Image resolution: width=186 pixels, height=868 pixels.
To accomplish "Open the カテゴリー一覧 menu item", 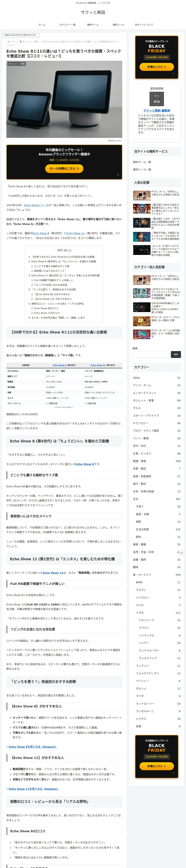I will (68, 25).
